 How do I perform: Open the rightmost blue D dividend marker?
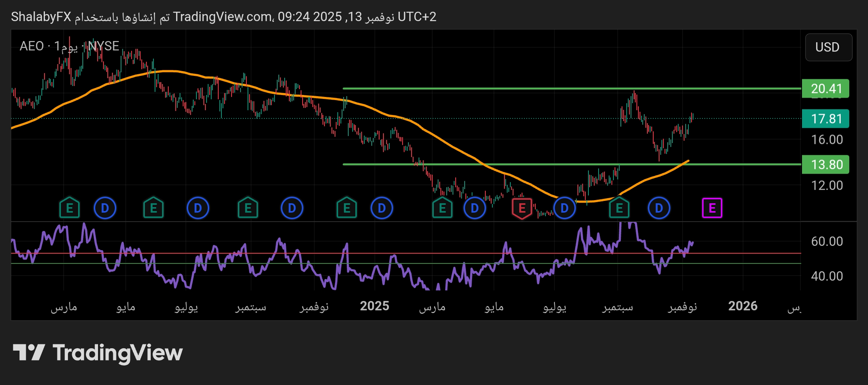[x=659, y=208]
